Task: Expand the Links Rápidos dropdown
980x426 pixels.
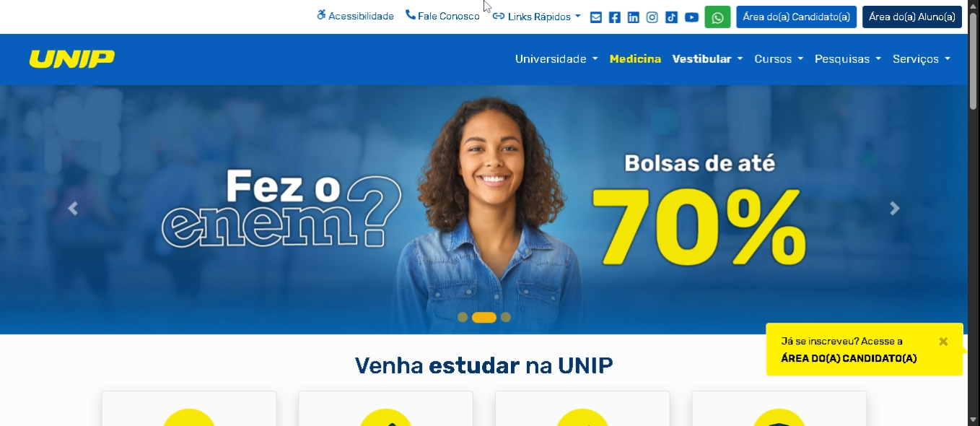Action: (537, 17)
